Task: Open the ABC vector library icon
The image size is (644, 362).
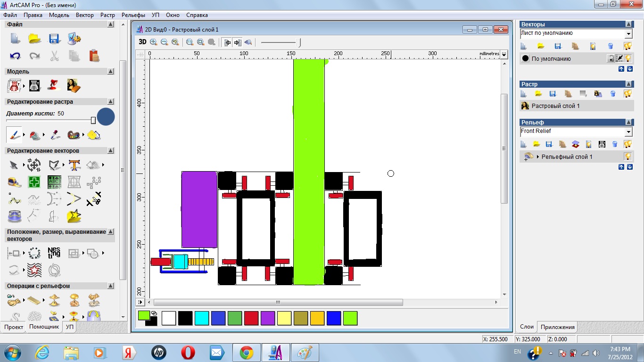Action: (54, 182)
